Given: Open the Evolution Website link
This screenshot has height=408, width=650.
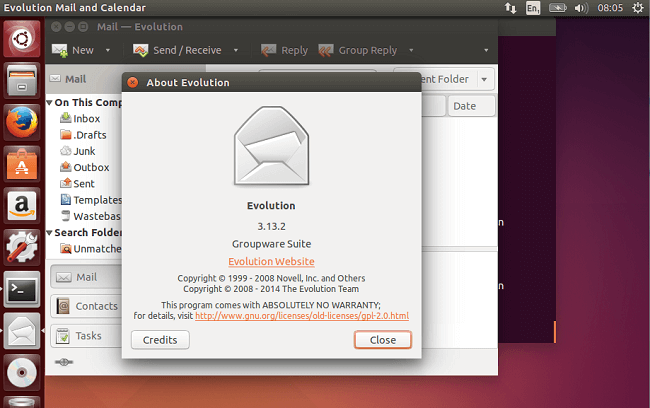Looking at the screenshot, I should (272, 262).
